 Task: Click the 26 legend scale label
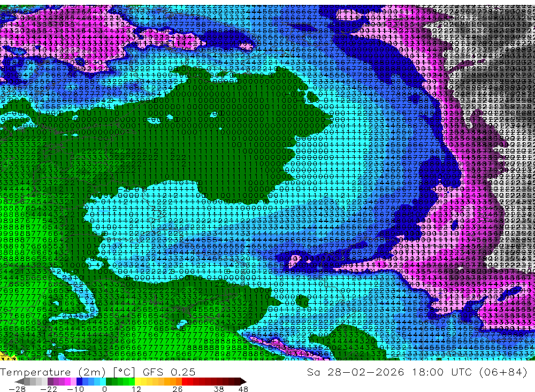tap(178, 389)
